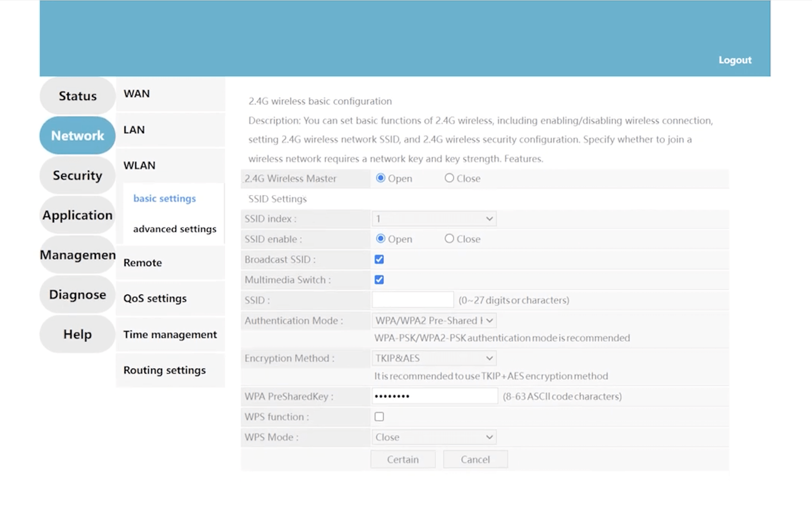Screen dimensions: 812x507
Task: Open the Authentication Mode dropdown
Action: pos(434,321)
